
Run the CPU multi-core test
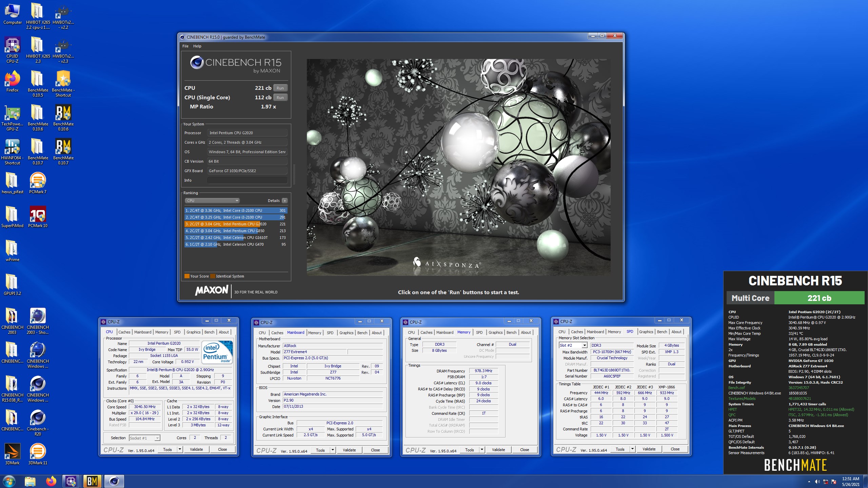[280, 88]
